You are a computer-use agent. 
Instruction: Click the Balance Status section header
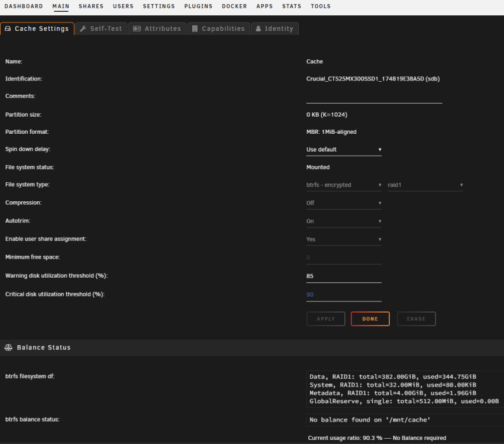coord(252,348)
